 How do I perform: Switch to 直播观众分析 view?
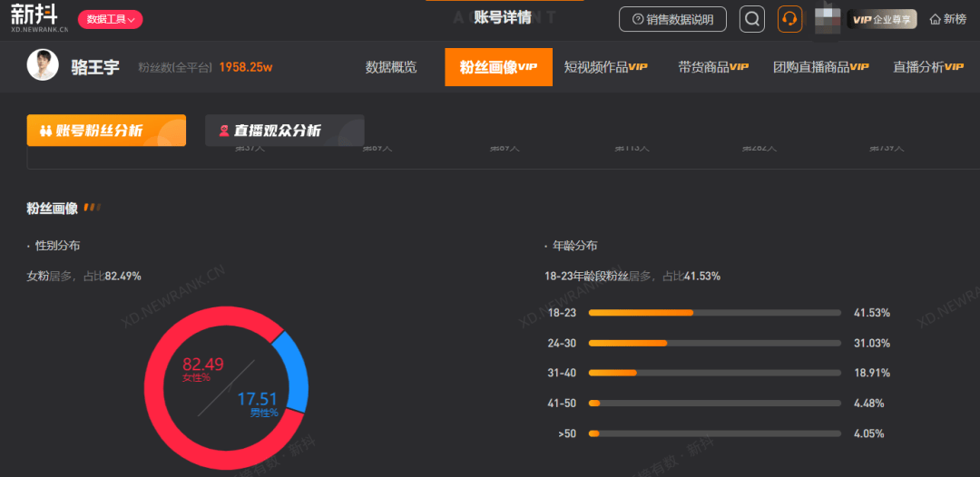pos(284,131)
